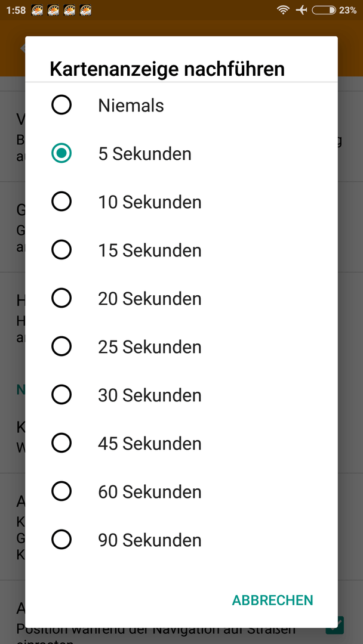Tap the 10 Sekunden label text
363x644 pixels.
tap(150, 202)
